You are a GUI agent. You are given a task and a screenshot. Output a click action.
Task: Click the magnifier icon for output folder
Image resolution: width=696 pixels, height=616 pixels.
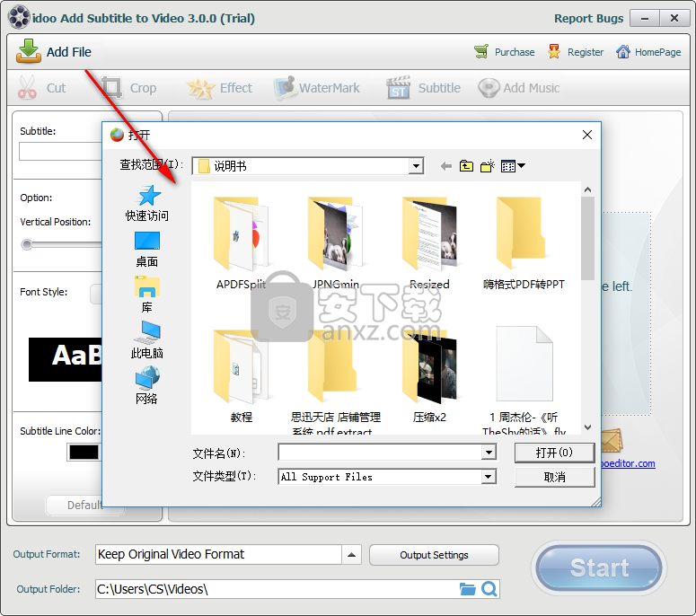pos(489,589)
